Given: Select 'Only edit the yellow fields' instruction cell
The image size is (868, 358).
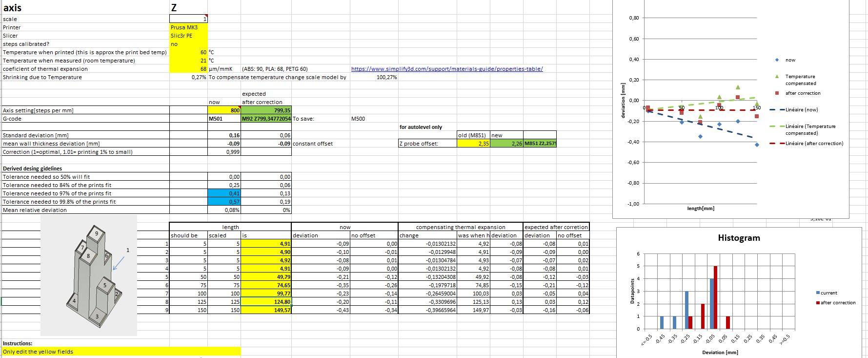Looking at the screenshot, I should pyautogui.click(x=121, y=352).
